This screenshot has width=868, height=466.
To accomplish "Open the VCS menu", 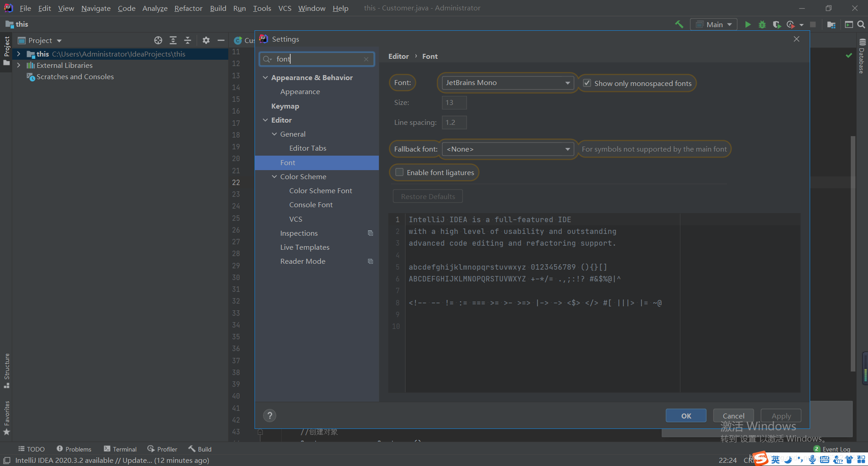I will (285, 8).
